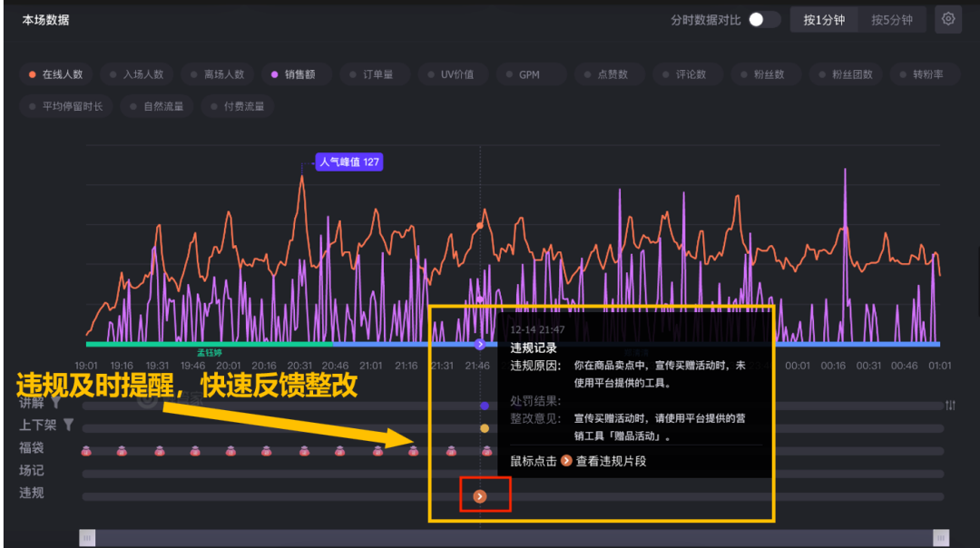This screenshot has width=980, height=548.
Task: Enable the 订单量 metric
Action: click(x=375, y=74)
